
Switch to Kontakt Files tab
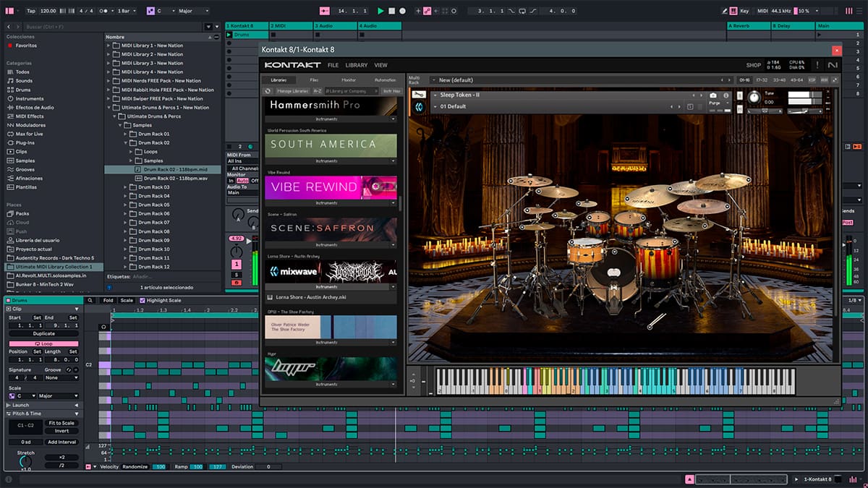pos(314,80)
